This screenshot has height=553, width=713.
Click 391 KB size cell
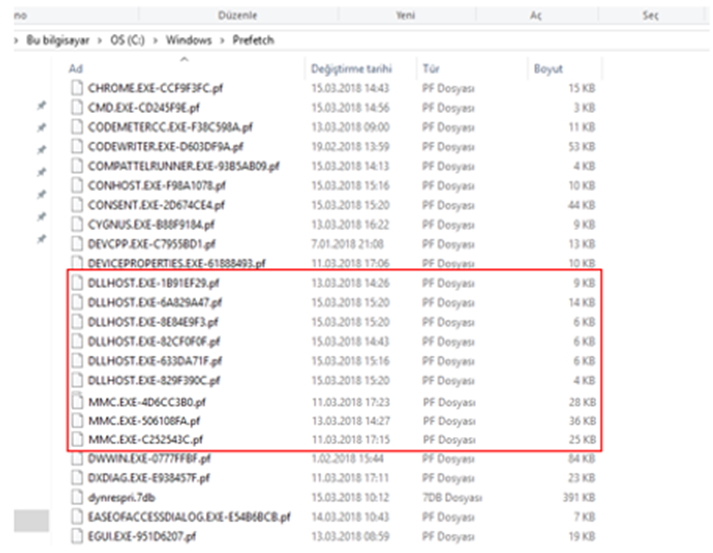pyautogui.click(x=579, y=498)
